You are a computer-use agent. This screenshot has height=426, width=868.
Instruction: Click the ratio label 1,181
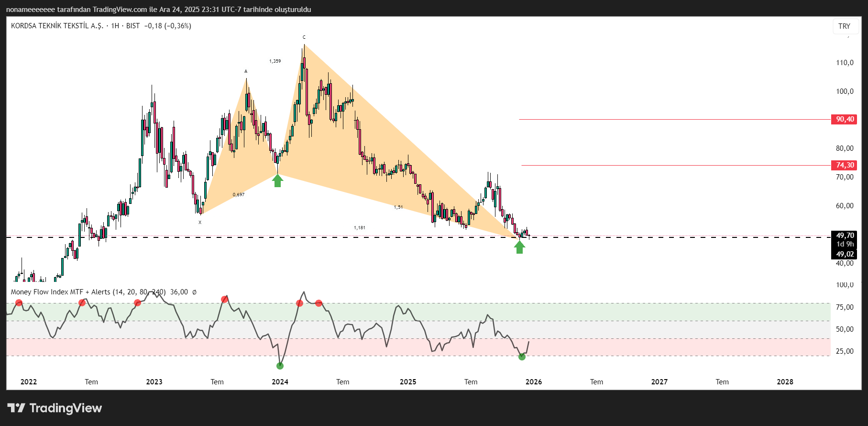pyautogui.click(x=360, y=228)
